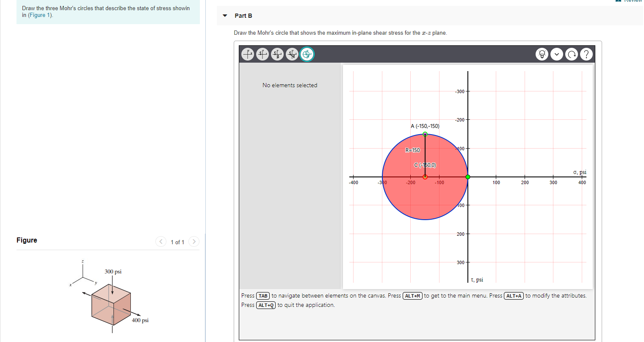
Task: Open help with the question mark icon
Action: coord(586,54)
